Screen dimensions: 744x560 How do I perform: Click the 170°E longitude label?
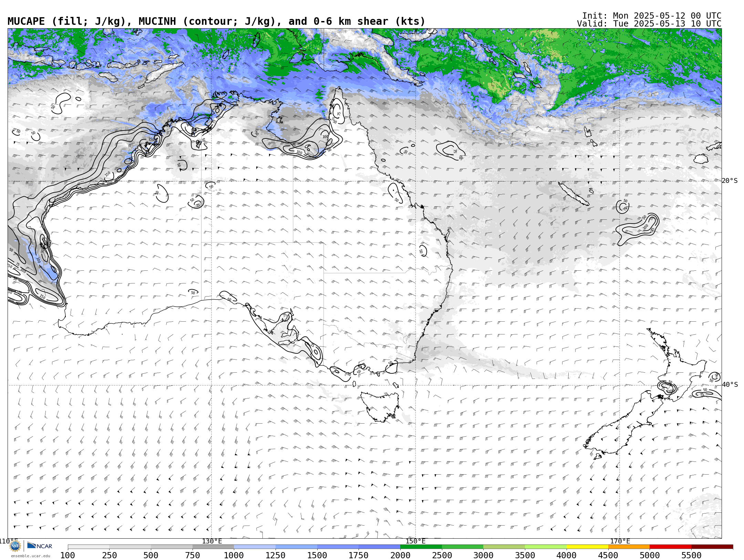tap(620, 541)
